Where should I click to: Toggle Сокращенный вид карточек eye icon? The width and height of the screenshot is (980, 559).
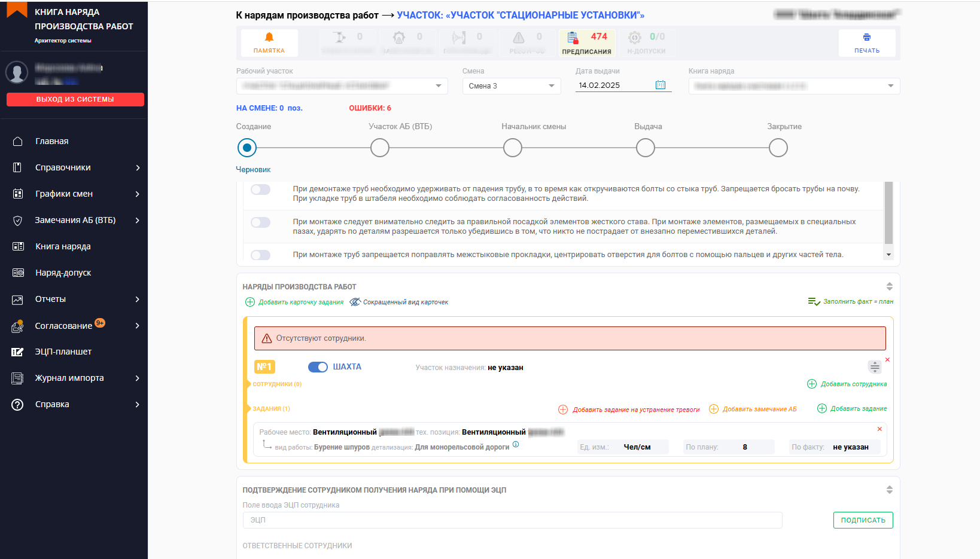(355, 302)
